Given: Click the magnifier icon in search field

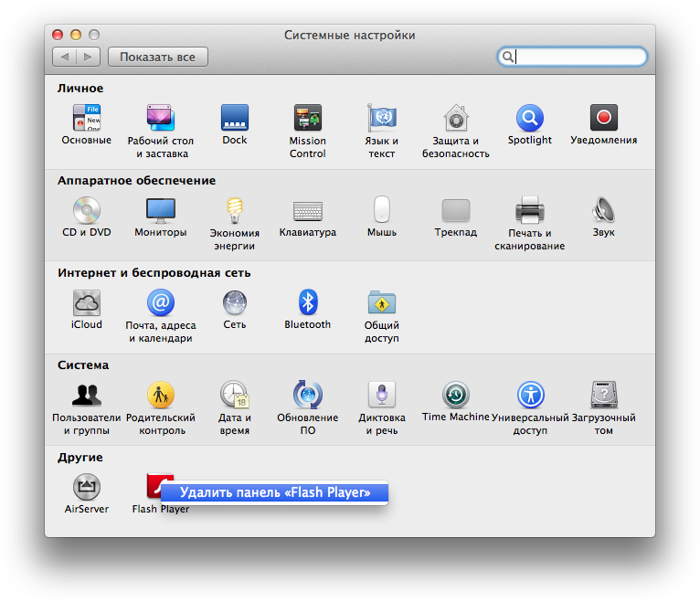Looking at the screenshot, I should click(x=507, y=57).
